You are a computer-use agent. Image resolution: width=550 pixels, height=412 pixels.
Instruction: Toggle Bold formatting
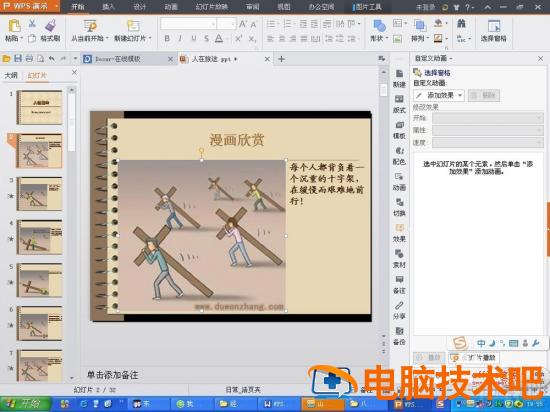[167, 39]
